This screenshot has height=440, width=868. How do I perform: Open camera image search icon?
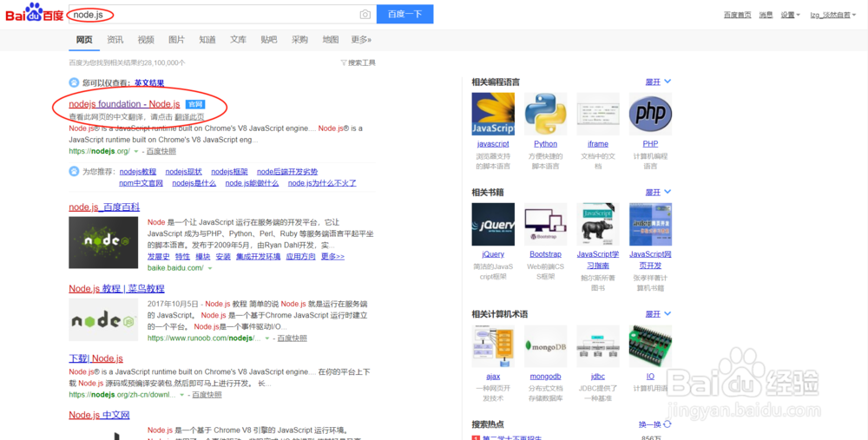(x=365, y=15)
